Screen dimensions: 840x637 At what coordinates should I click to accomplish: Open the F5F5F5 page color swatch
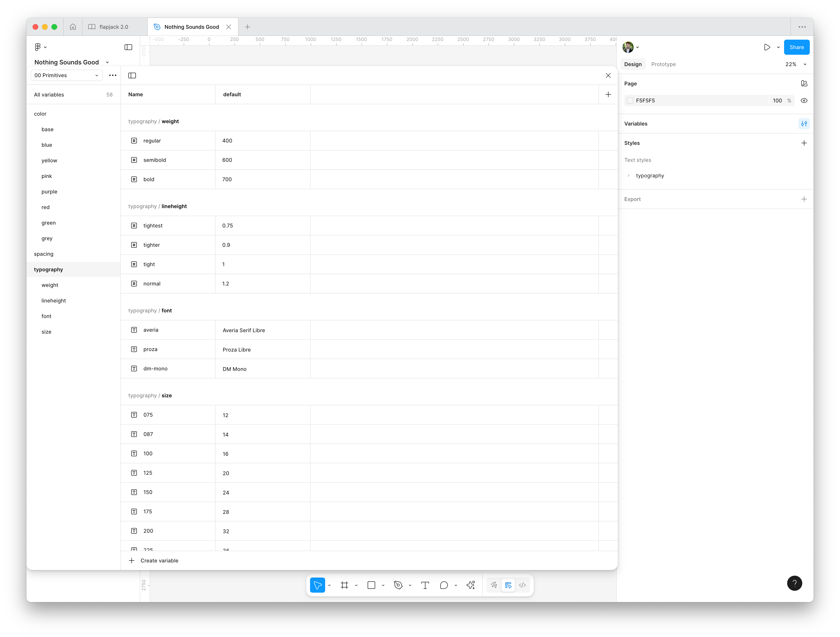[x=630, y=100]
